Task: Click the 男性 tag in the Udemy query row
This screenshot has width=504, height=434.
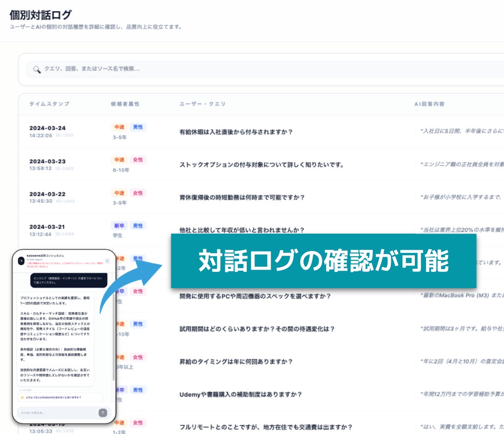Action: point(138,390)
